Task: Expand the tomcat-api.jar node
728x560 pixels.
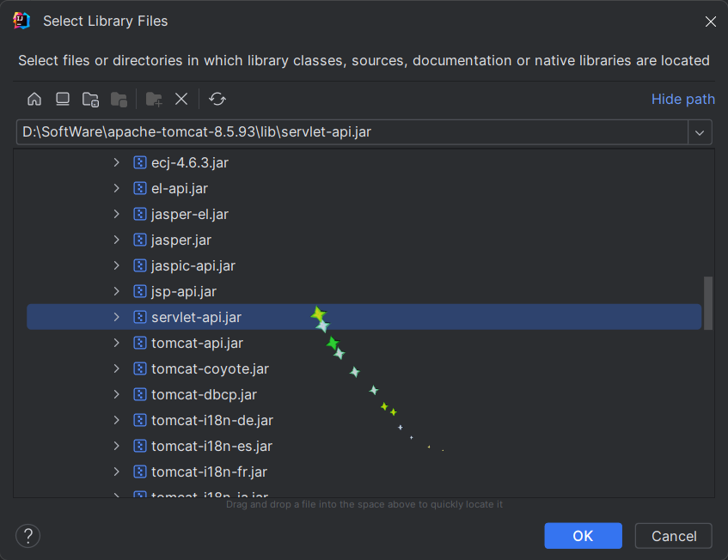Action: (x=117, y=343)
